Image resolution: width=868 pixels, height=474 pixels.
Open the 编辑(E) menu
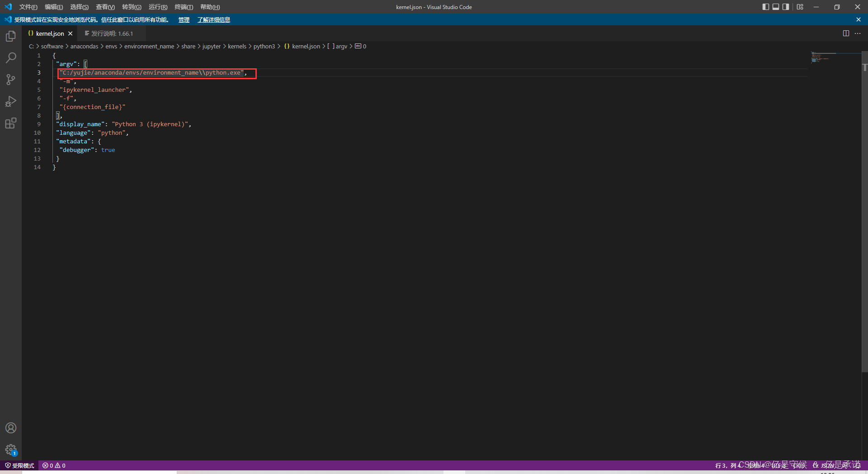point(54,7)
